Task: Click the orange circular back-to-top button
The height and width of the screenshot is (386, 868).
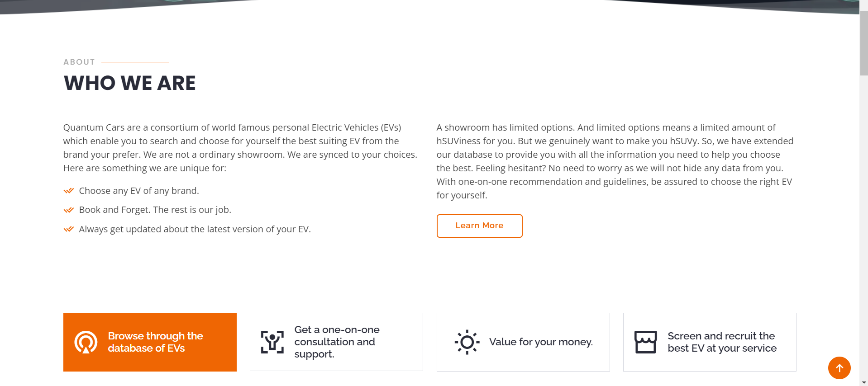Action: [839, 368]
